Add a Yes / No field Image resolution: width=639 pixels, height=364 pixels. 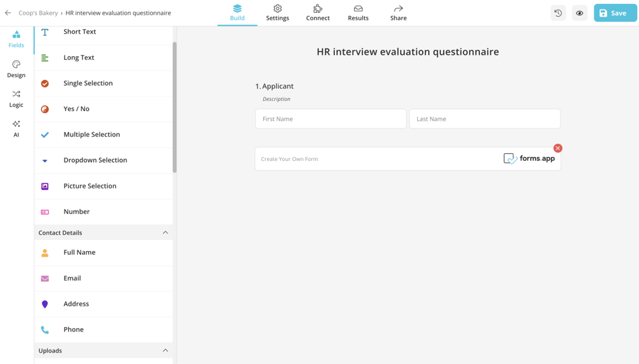[x=104, y=109]
